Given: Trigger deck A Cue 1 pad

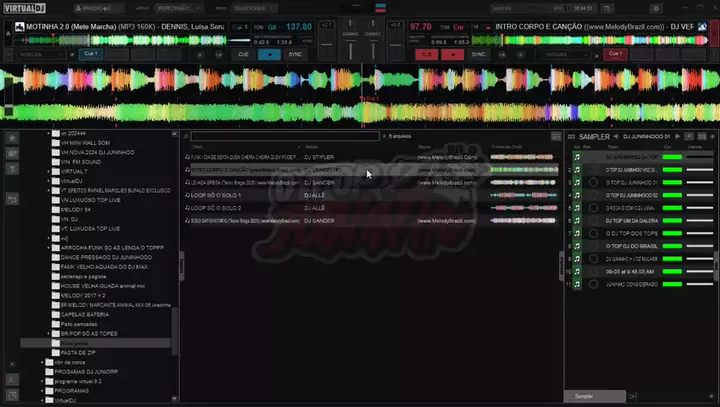Looking at the screenshot, I should pos(90,54).
